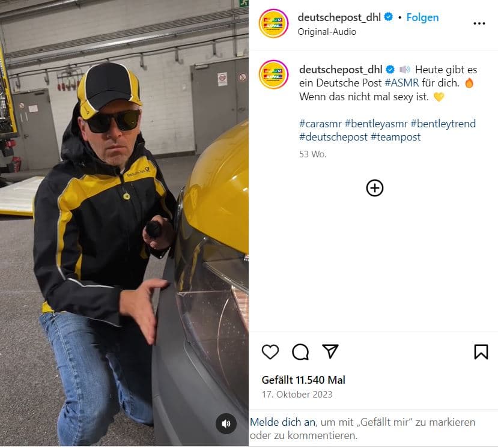Open the profile picture beside the caption
498x448 pixels.
[273, 74]
